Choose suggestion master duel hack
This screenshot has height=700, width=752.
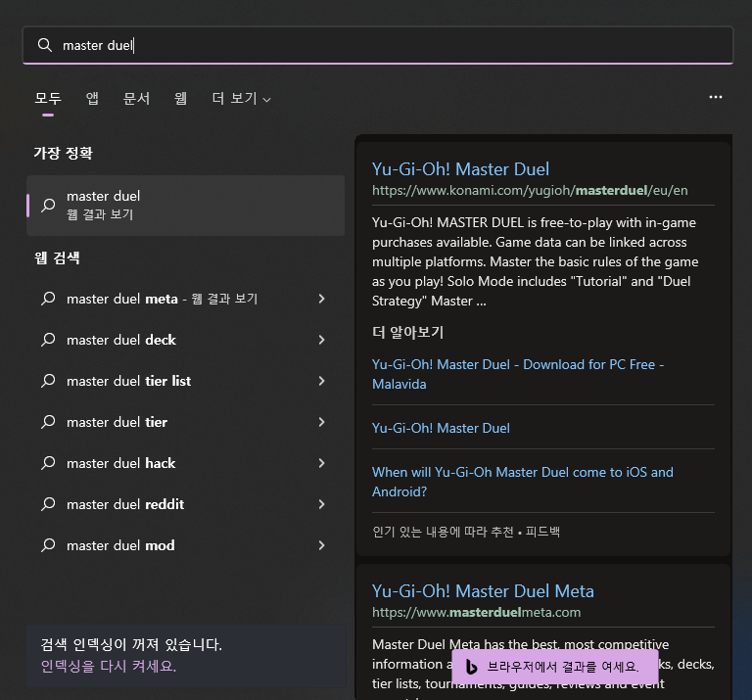(186, 463)
